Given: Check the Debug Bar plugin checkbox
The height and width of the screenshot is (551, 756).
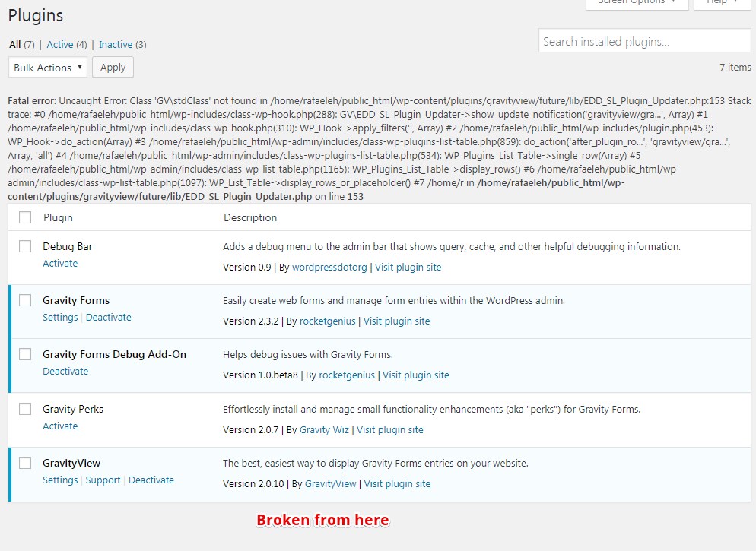Looking at the screenshot, I should [x=25, y=246].
